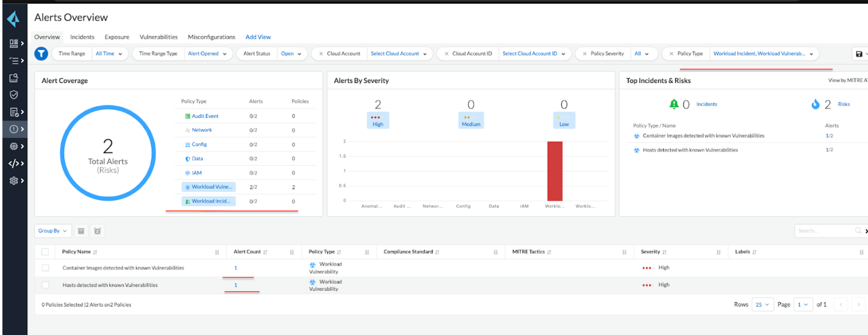Open the Audit Event policy type link

205,116
